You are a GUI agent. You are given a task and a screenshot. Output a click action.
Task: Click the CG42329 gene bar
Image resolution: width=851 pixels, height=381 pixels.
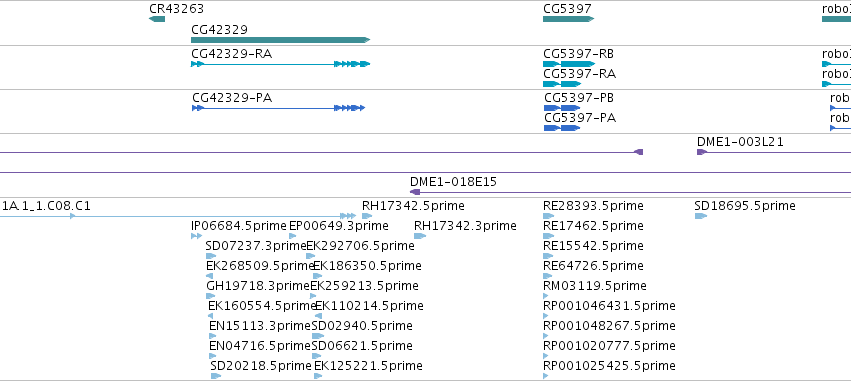281,40
